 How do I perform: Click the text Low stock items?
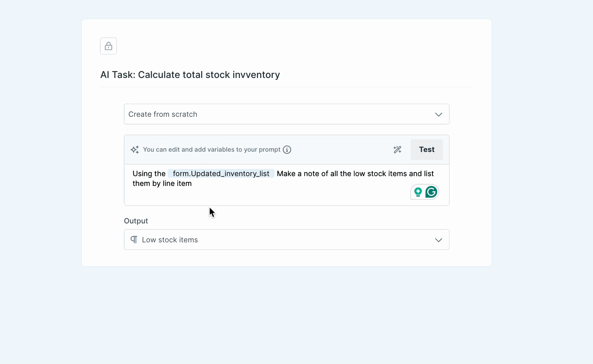(170, 239)
